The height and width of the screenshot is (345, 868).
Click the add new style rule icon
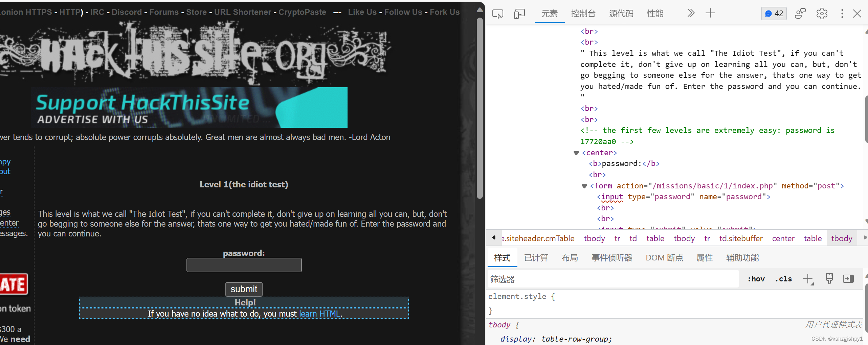point(808,279)
